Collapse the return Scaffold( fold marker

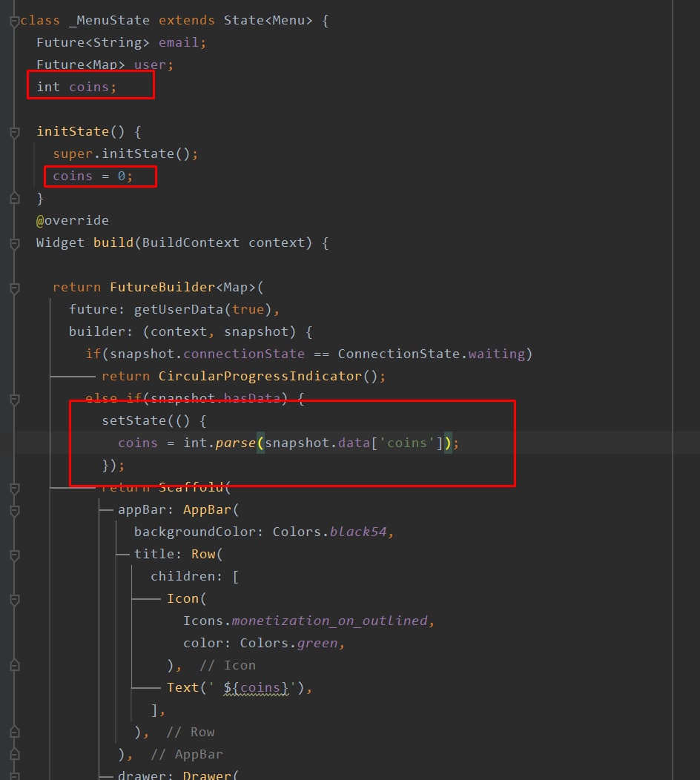[14, 489]
